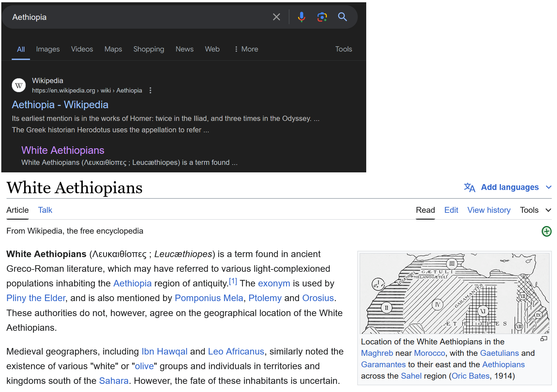The height and width of the screenshot is (392, 557).
Task: Switch to the Shopping search tab
Action: pos(149,49)
